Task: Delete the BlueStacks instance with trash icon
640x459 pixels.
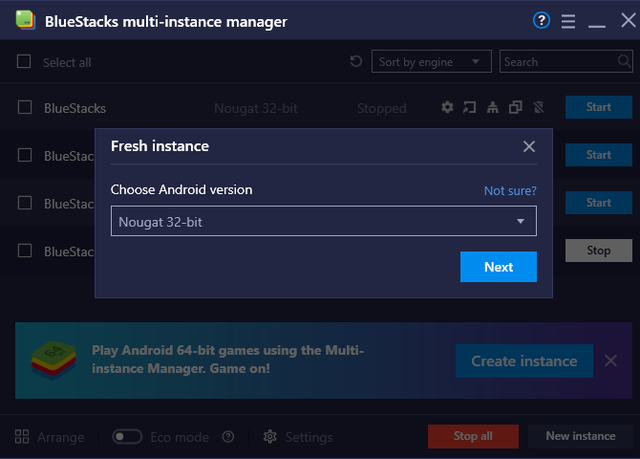Action: [x=539, y=107]
